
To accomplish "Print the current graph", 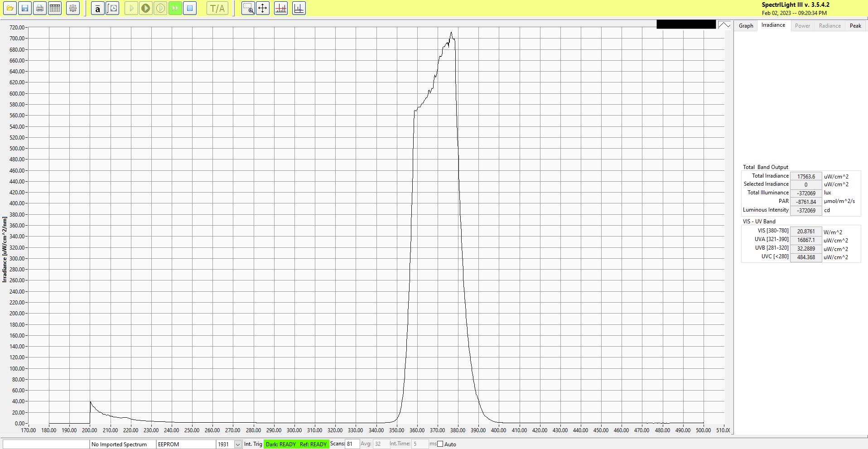I will coord(40,8).
